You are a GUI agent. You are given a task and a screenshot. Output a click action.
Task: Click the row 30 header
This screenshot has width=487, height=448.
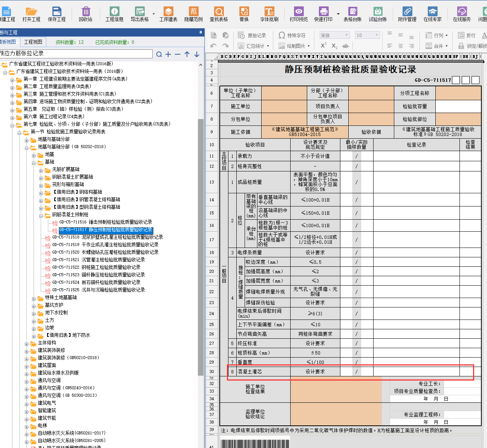(211, 372)
